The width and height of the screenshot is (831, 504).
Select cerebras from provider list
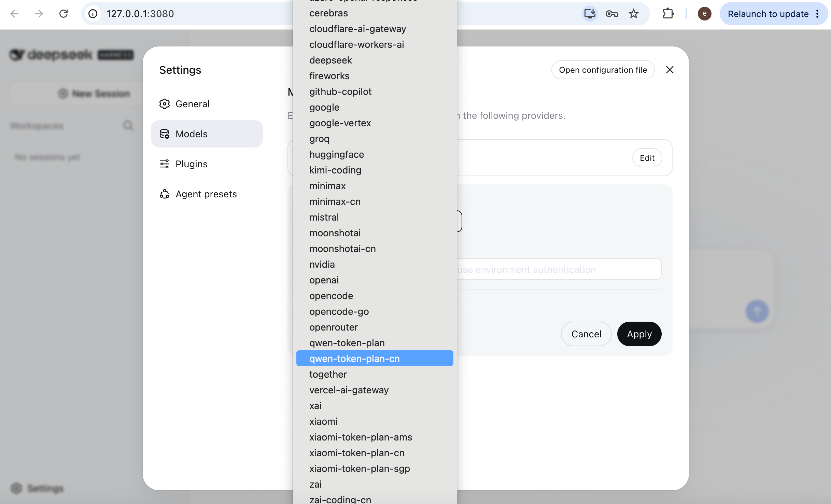[x=375, y=13]
